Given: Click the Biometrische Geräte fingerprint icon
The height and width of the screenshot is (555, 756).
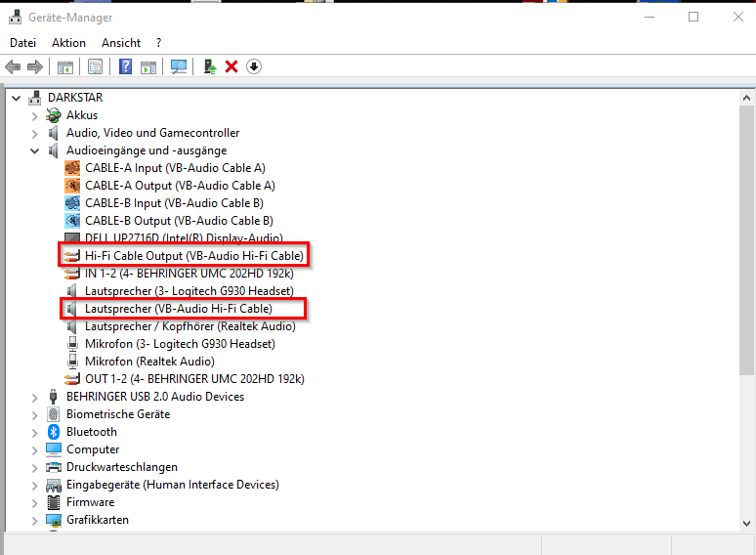Looking at the screenshot, I should click(x=53, y=414).
